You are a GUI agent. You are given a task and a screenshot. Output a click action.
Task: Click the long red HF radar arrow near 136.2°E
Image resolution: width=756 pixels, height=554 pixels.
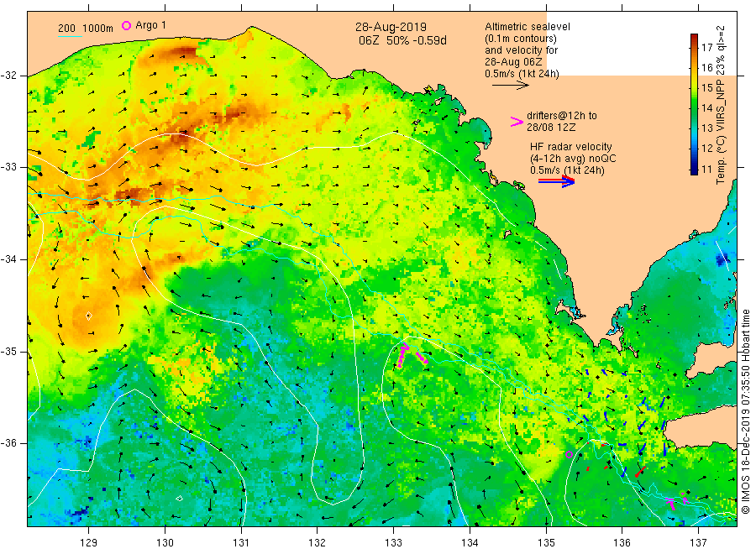[x=641, y=472]
